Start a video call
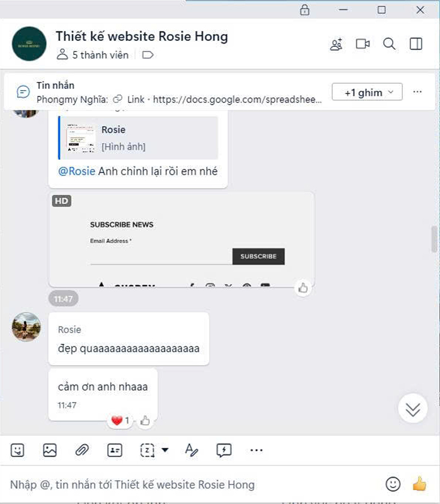 [362, 43]
